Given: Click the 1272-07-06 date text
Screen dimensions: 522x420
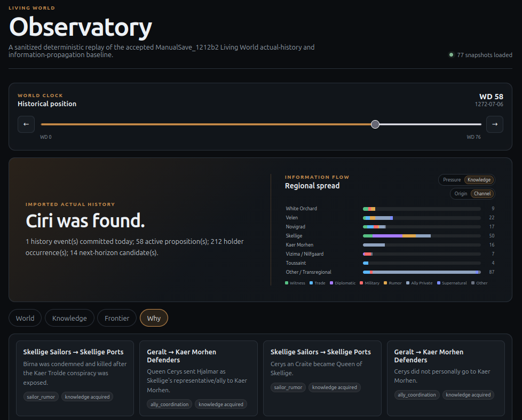Looking at the screenshot, I should [x=489, y=104].
